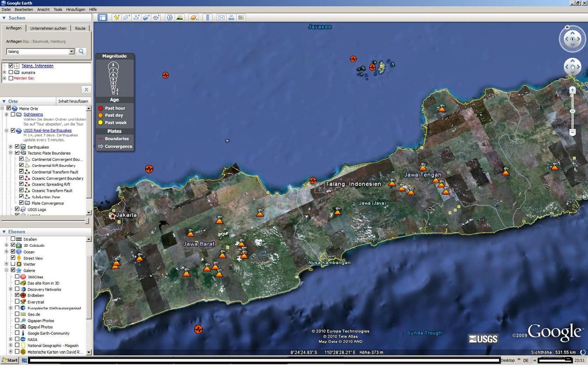
Task: Toggle sunlight display icon in toolbar
Action: pyautogui.click(x=180, y=18)
